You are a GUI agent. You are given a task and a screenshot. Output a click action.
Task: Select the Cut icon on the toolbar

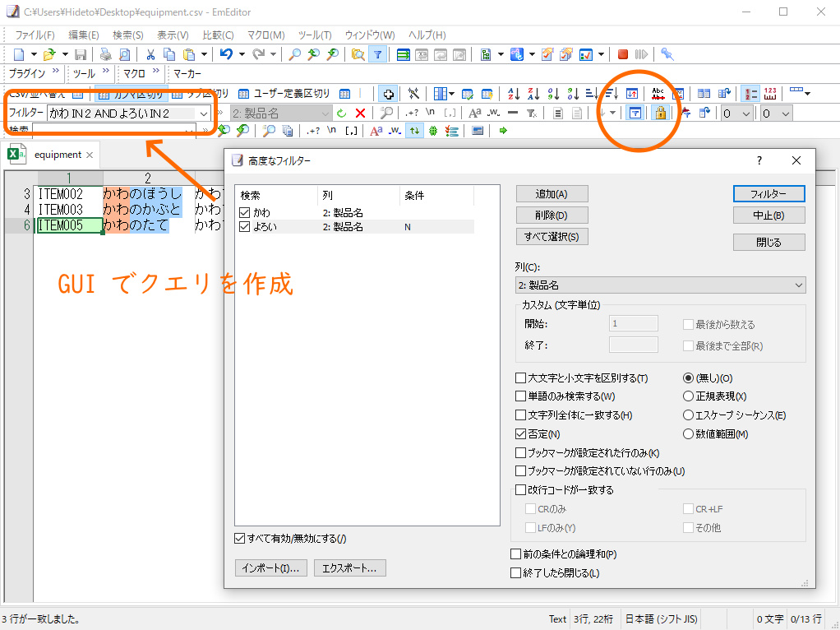click(151, 54)
